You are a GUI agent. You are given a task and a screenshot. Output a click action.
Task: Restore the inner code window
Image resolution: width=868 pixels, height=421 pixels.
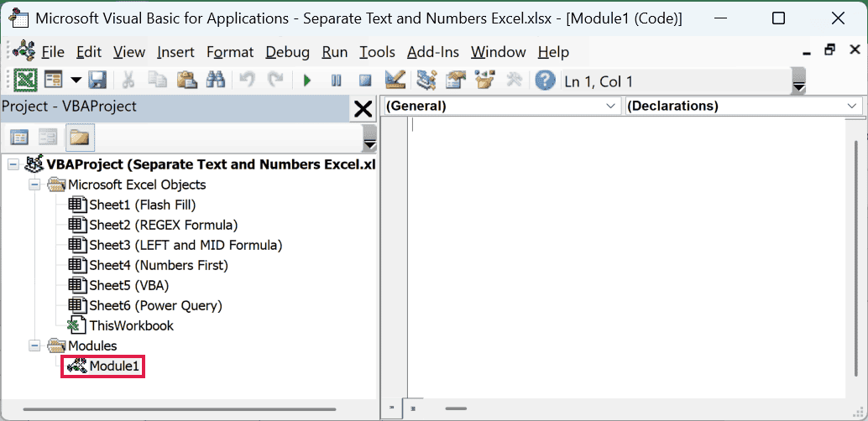tap(829, 49)
